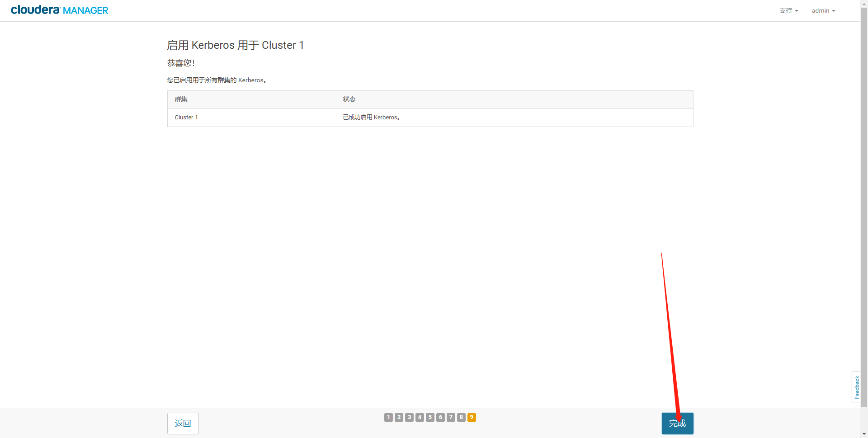Screen dimensions: 868x438
Task: Open the 支持 dropdown menu
Action: pos(788,10)
